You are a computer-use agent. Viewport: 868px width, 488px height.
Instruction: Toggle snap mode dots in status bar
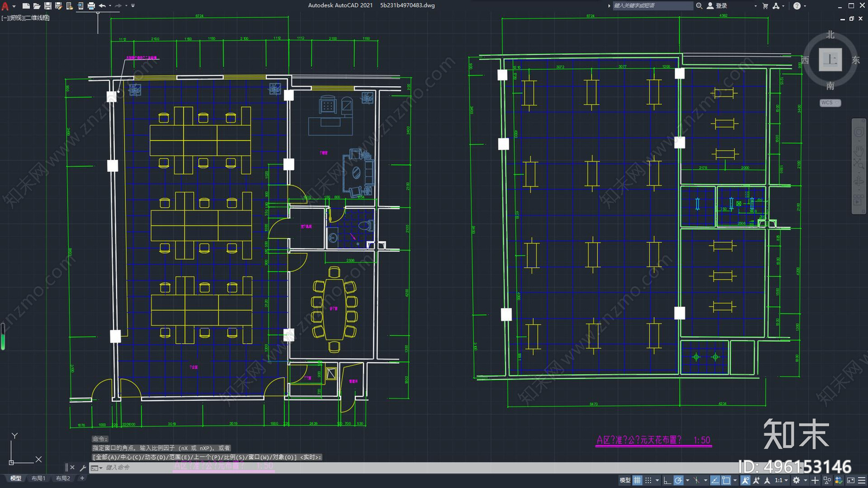click(648, 480)
